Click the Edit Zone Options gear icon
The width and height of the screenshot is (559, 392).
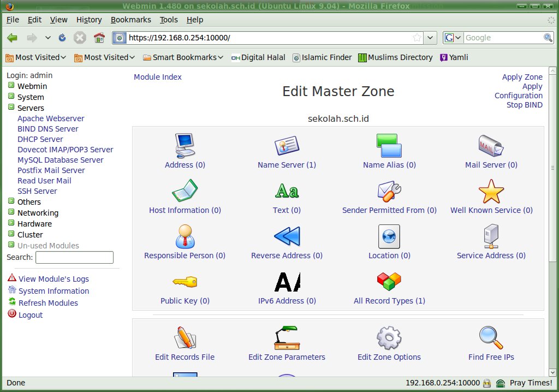click(389, 338)
